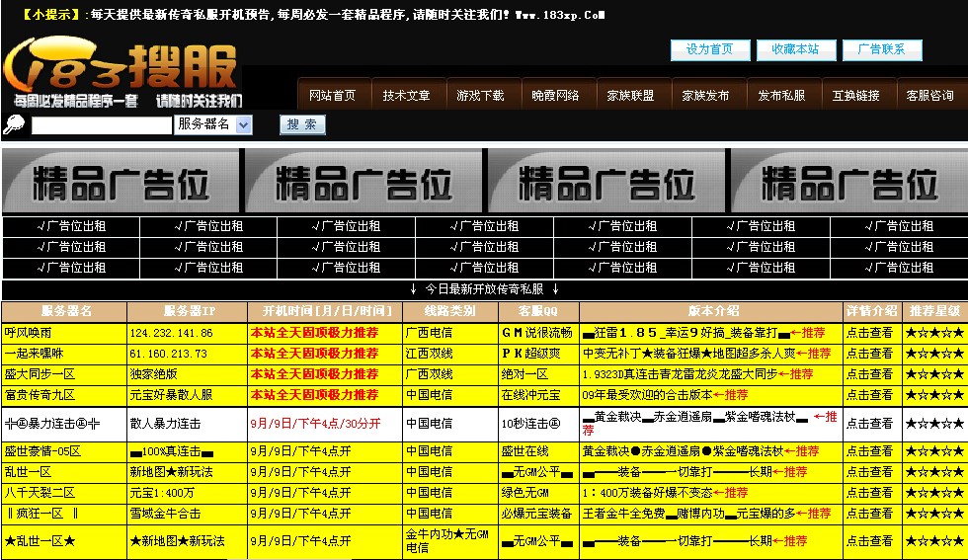This screenshot has width=968, height=560.
Task: Click the magnifier icon beside the search box
Action: click(x=14, y=124)
